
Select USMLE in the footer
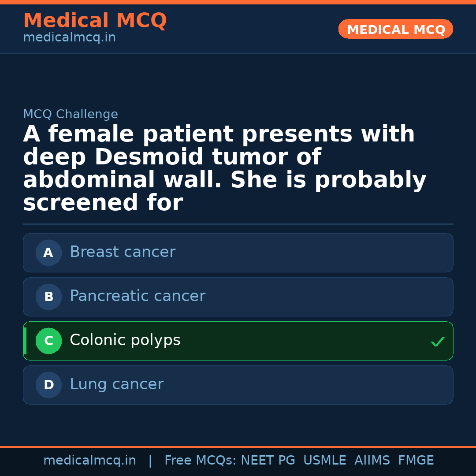tap(325, 461)
